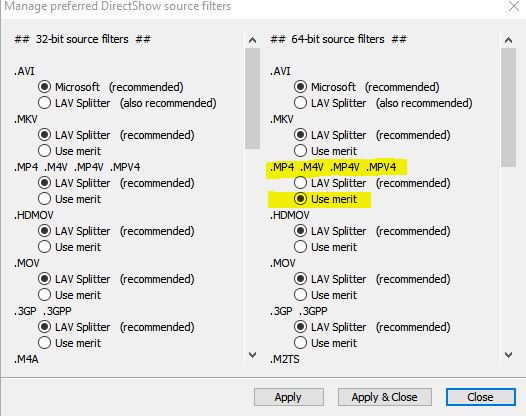The height and width of the screenshot is (416, 526).
Task: Choose LAV Splitter for 64-bit .MP4 formats
Action: [300, 183]
